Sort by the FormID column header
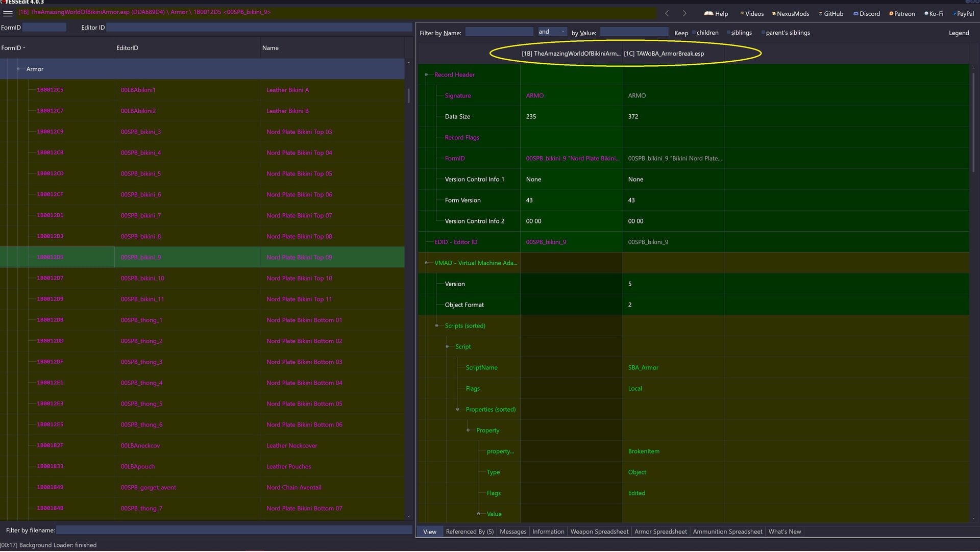The height and width of the screenshot is (552, 980). [x=57, y=48]
